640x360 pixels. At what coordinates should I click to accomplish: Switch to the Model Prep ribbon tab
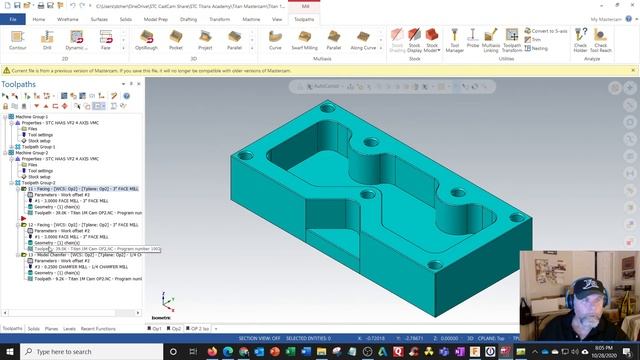coord(156,19)
